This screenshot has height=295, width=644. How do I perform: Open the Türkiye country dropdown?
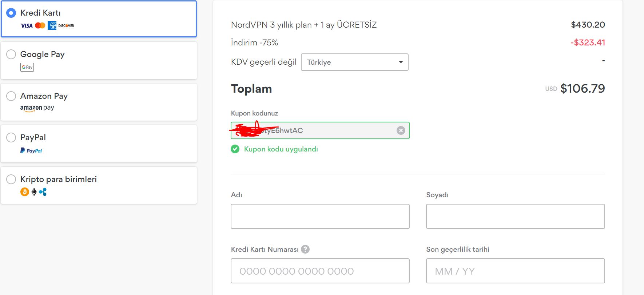coord(354,62)
